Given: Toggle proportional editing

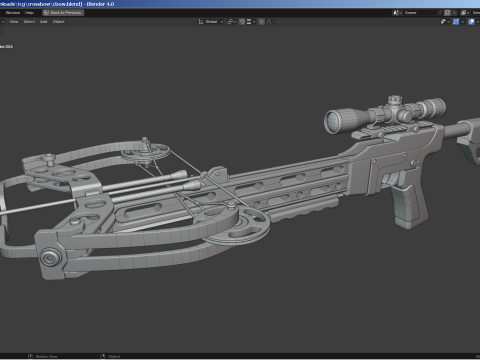Looking at the screenshot, I should tap(262, 22).
